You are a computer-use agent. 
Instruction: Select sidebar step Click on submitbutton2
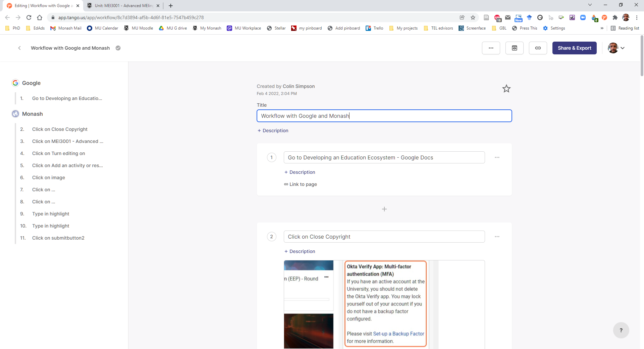pyautogui.click(x=58, y=238)
